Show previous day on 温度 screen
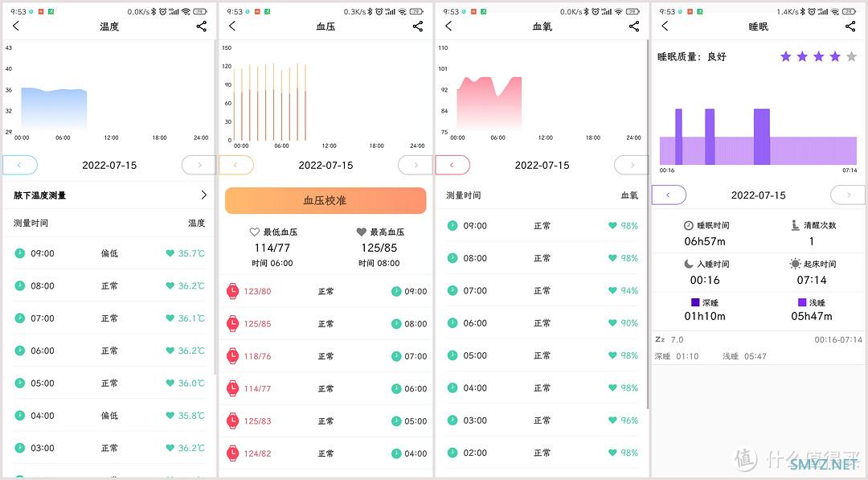868x480 pixels. tap(20, 165)
